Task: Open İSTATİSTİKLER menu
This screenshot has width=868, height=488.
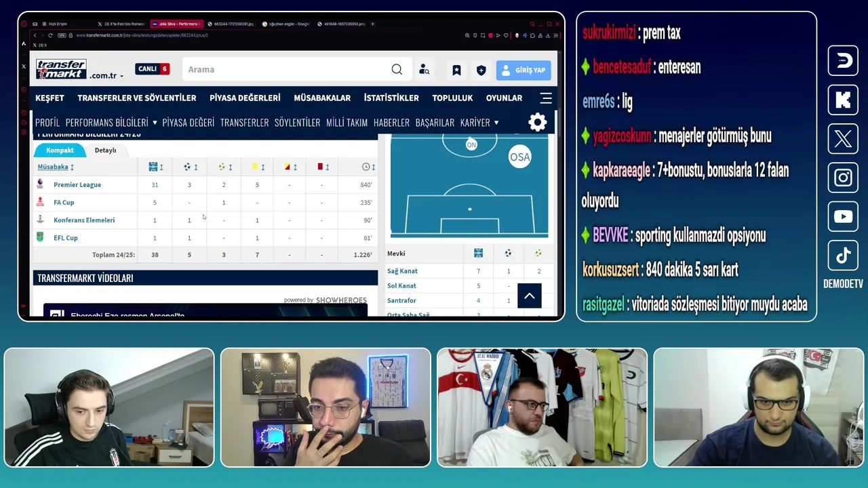Action: (x=391, y=98)
